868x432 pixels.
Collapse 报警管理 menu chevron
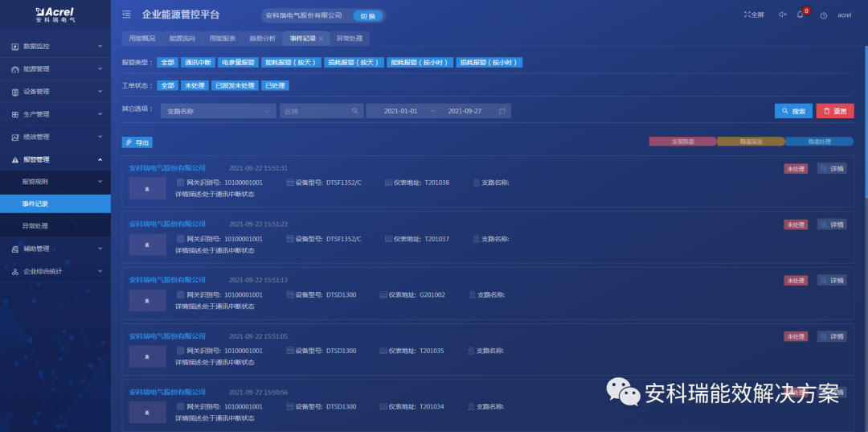(100, 159)
